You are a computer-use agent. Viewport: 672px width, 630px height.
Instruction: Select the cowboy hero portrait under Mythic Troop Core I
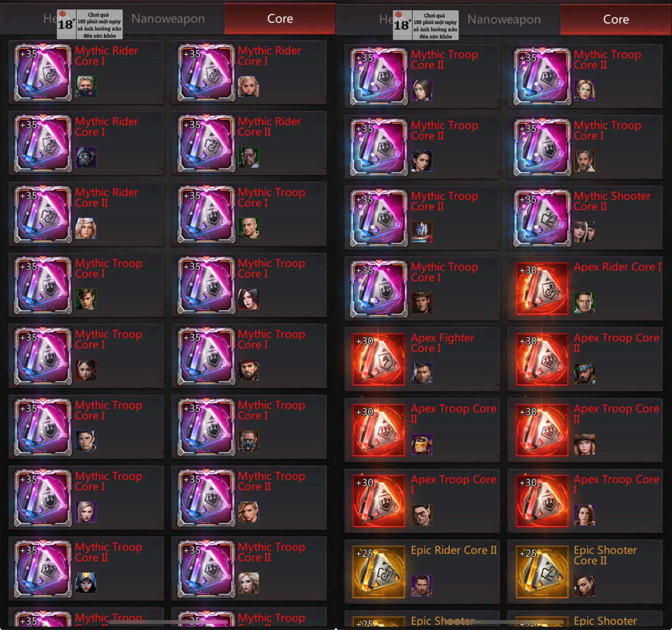[422, 302]
